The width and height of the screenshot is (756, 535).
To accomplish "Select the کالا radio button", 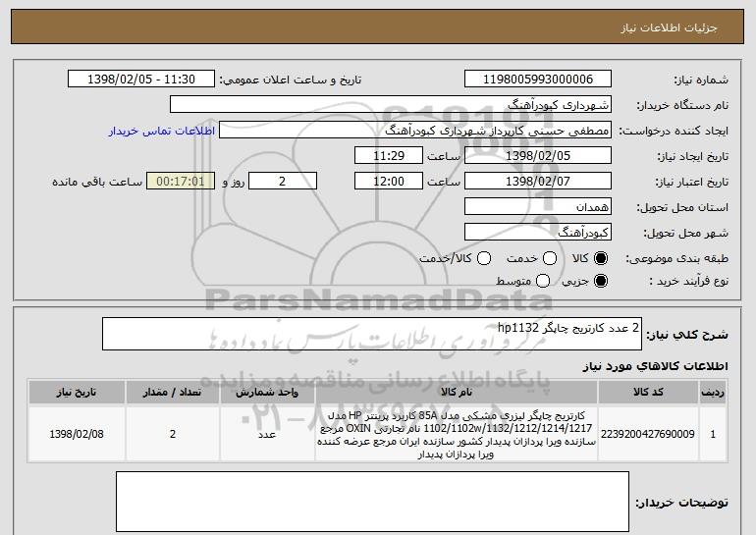I will [600, 258].
